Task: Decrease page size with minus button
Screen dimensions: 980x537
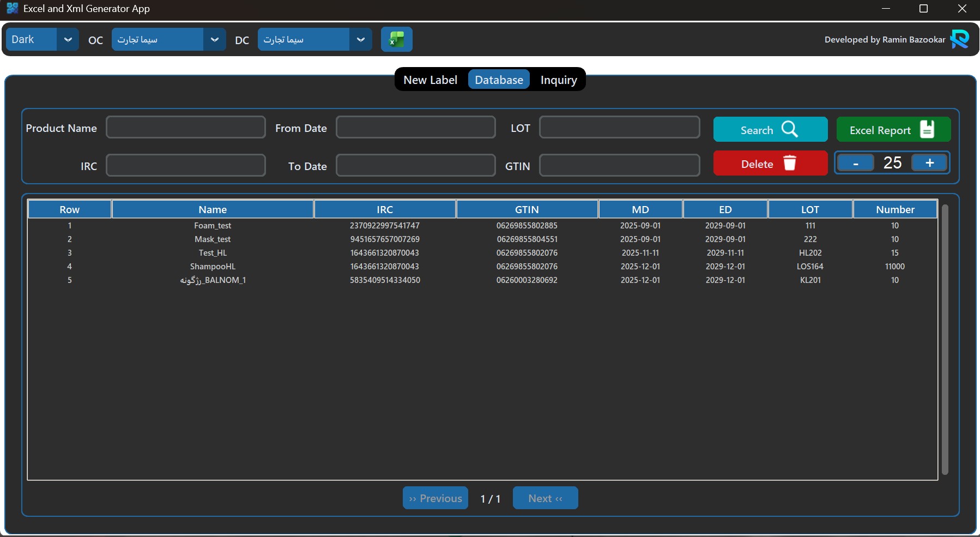Action: tap(855, 163)
